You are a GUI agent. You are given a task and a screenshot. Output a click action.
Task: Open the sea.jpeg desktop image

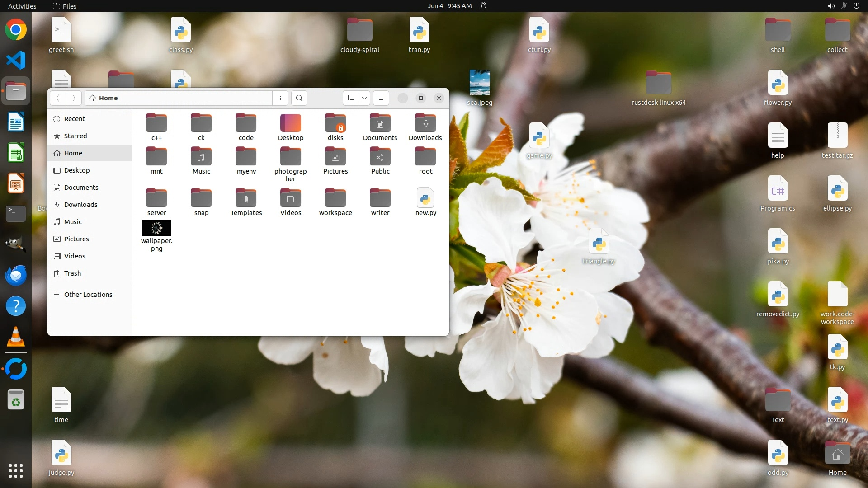click(x=479, y=83)
